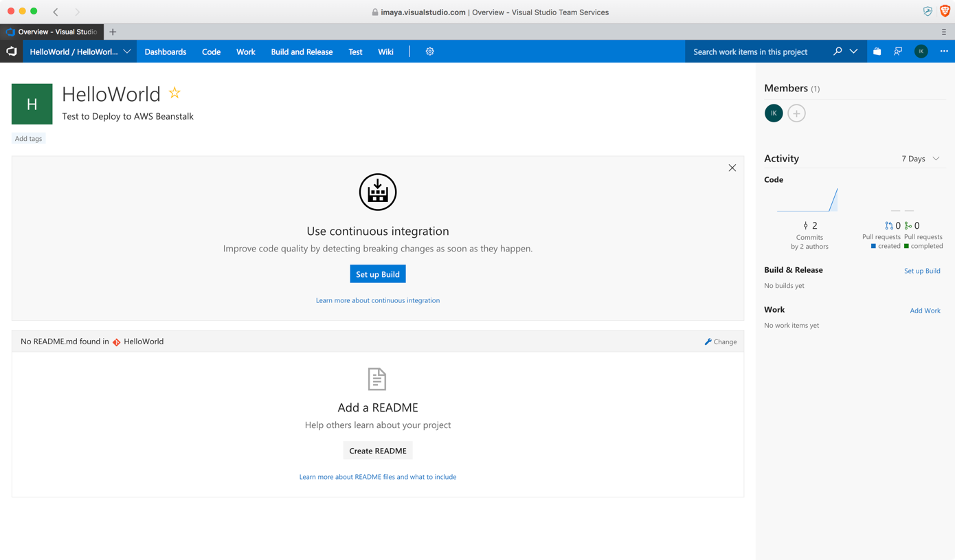Open the marketplace shopping bag icon
Screen dimensions: 955x560
(x=877, y=52)
